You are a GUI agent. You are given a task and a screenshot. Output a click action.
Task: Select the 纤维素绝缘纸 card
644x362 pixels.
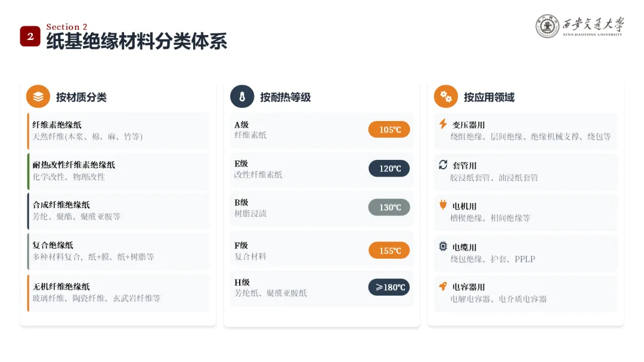tap(118, 131)
